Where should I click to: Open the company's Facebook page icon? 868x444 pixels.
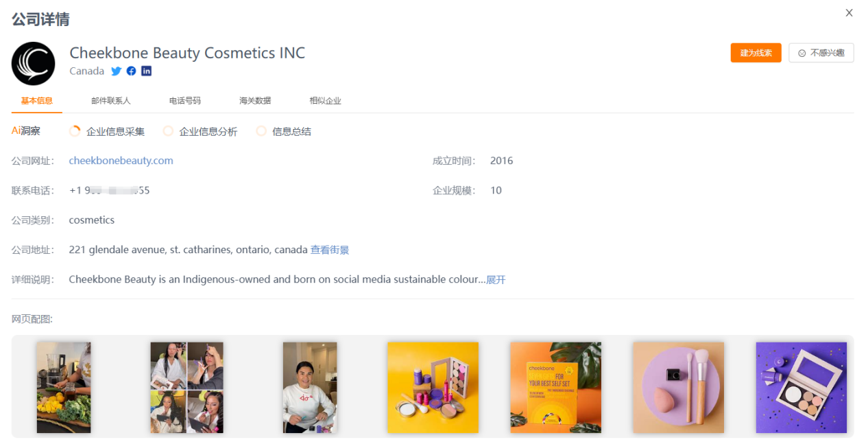[x=132, y=71]
